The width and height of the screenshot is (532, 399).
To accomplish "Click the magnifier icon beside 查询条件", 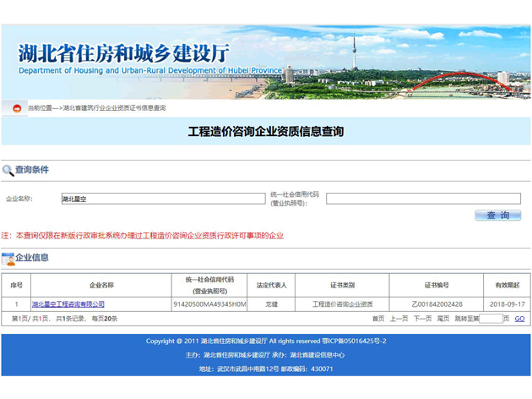I will (x=8, y=170).
